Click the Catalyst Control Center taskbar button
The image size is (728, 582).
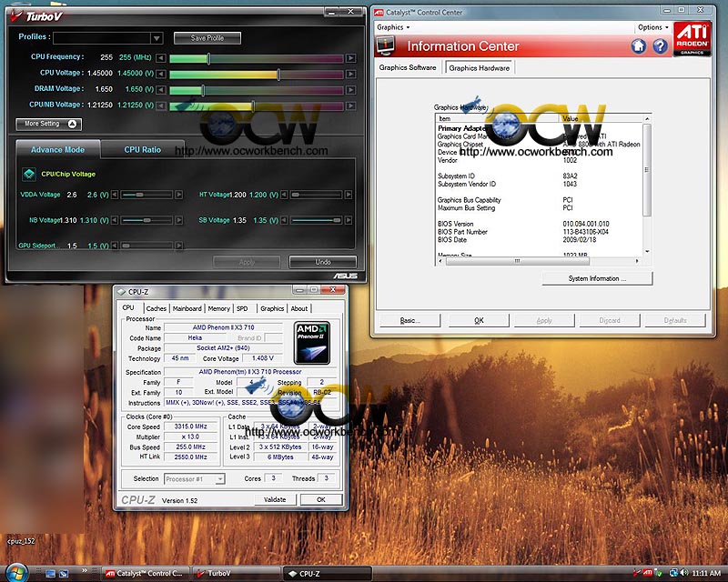(146, 574)
